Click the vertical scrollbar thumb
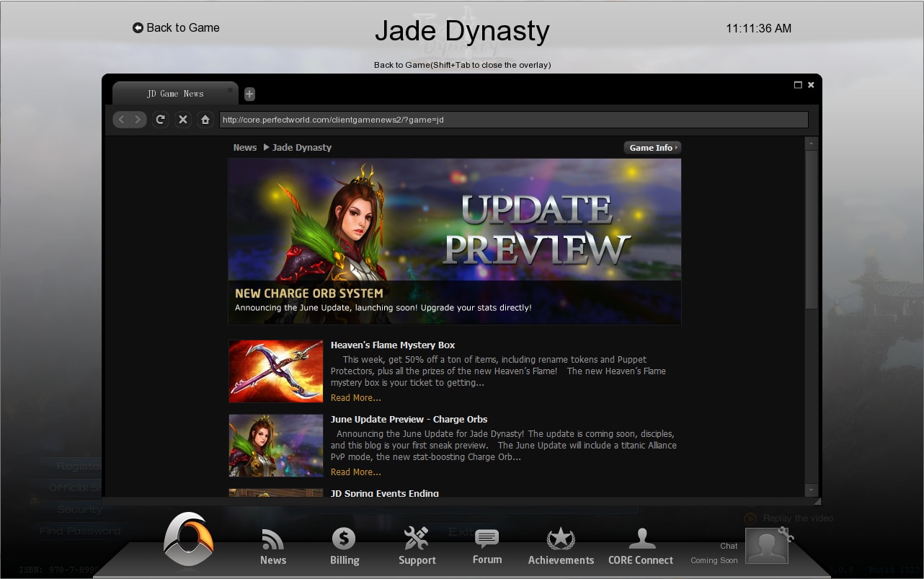924x579 pixels. click(x=812, y=230)
